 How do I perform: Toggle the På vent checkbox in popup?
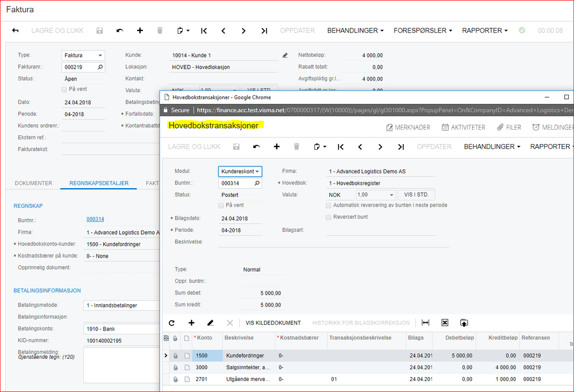222,205
